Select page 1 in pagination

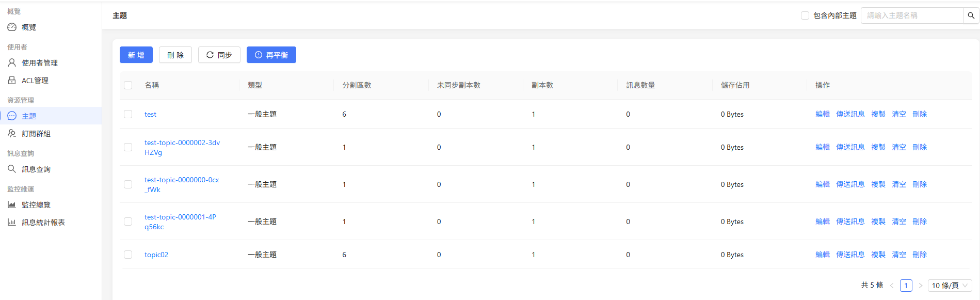(x=906, y=286)
